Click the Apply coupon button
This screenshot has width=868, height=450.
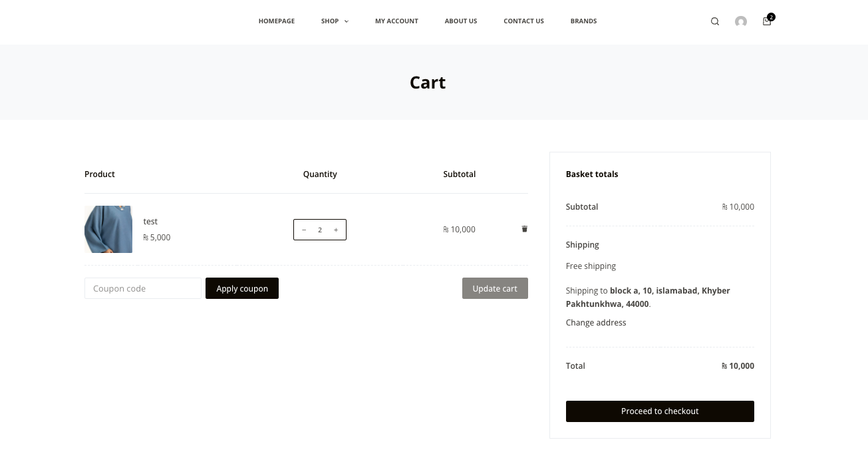point(241,288)
